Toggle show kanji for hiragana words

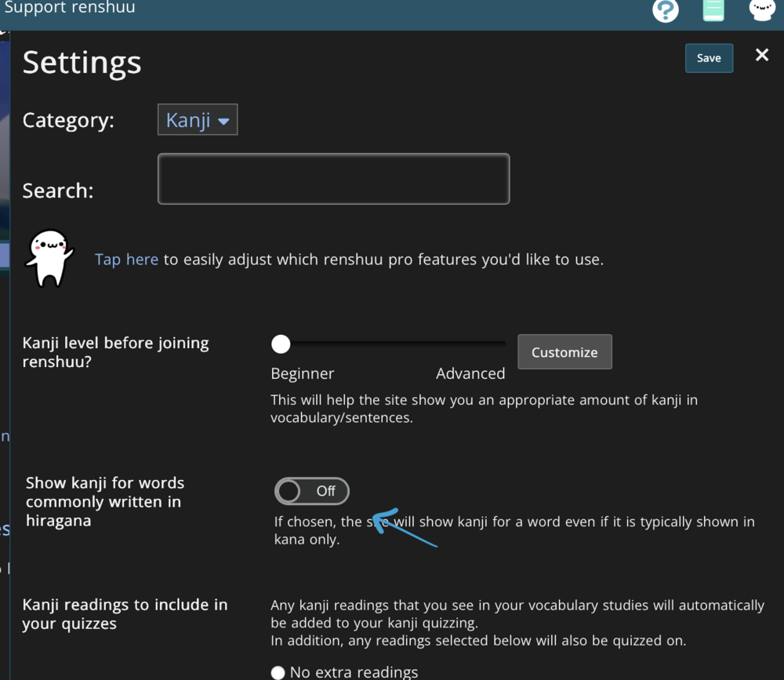point(311,491)
